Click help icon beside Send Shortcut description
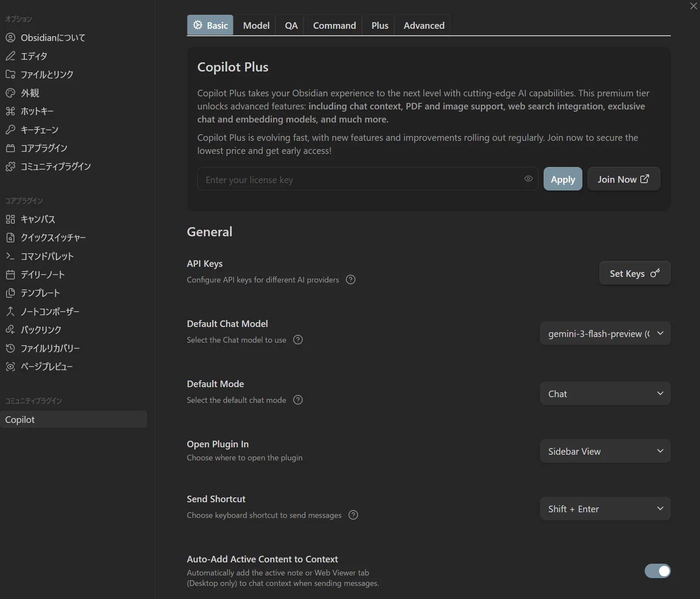This screenshot has height=599, width=700. tap(353, 515)
